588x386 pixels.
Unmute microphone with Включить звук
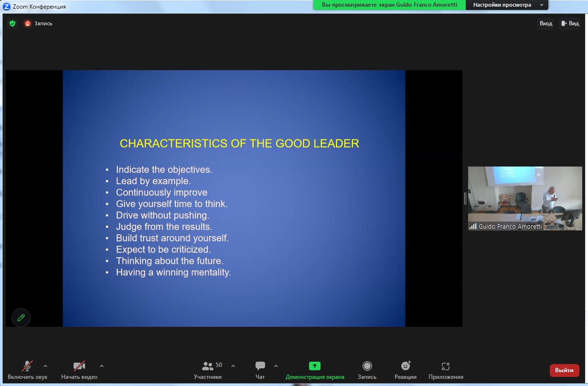[x=27, y=370]
